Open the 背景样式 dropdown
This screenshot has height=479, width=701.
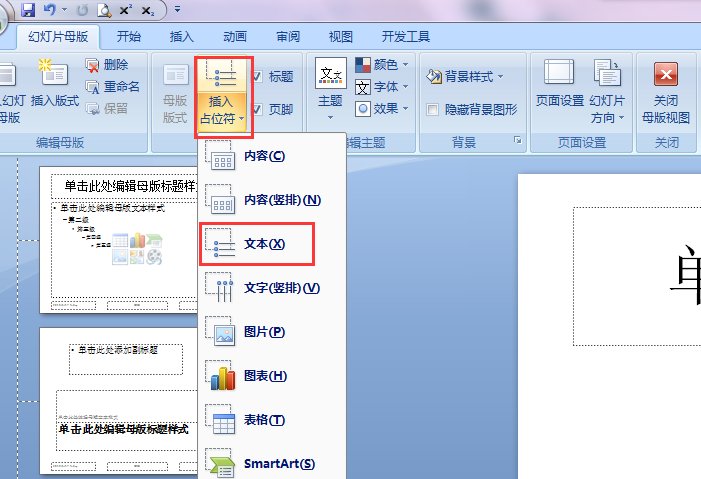click(465, 76)
